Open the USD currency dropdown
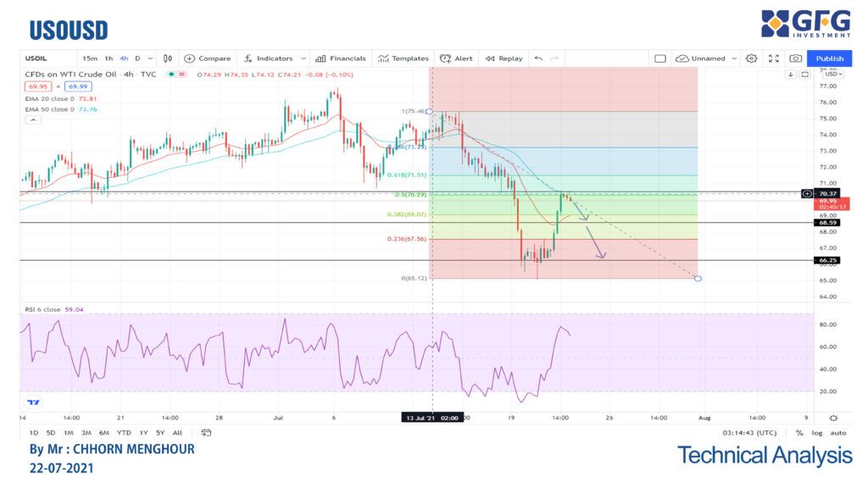 pyautogui.click(x=832, y=74)
